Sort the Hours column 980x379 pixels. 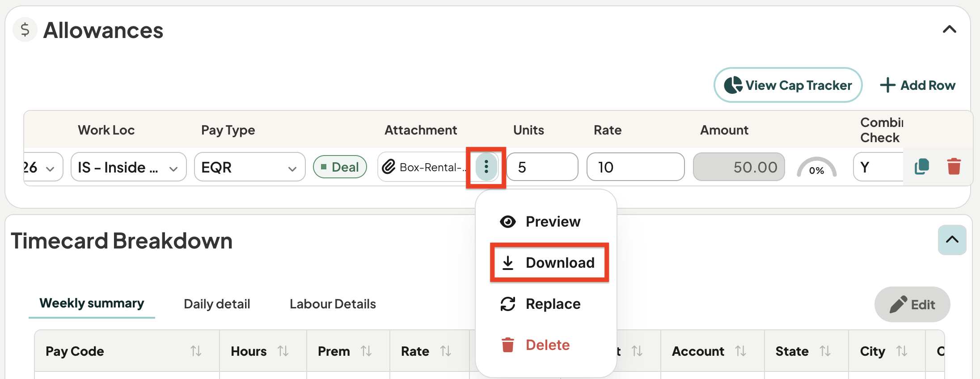pos(283,351)
